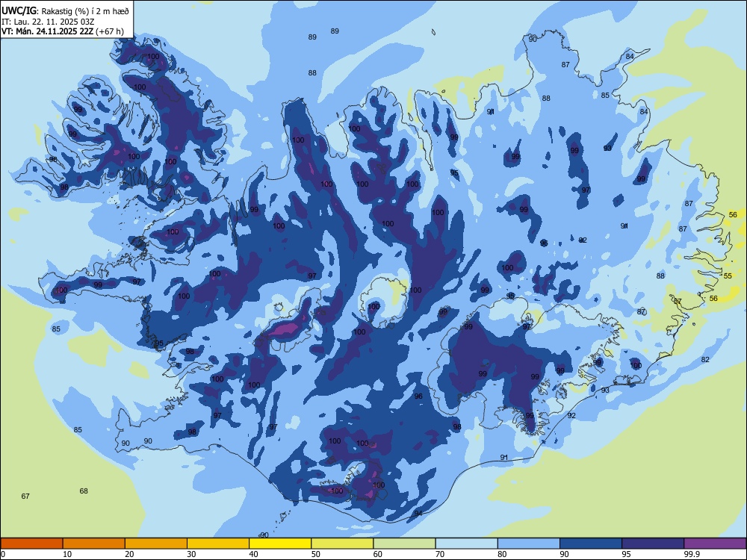Click the legend label '50'

(315, 554)
